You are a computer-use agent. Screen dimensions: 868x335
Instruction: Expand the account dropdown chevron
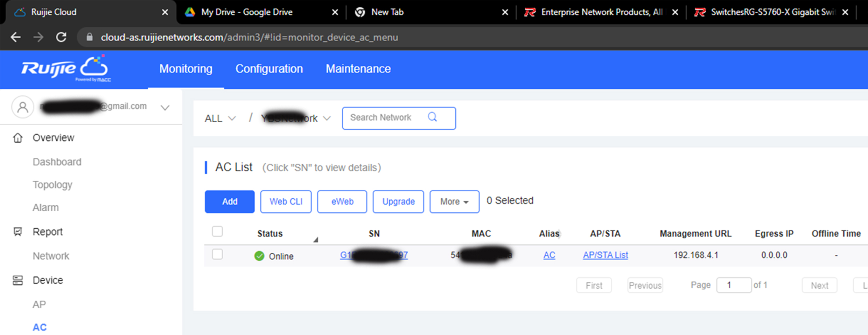165,108
